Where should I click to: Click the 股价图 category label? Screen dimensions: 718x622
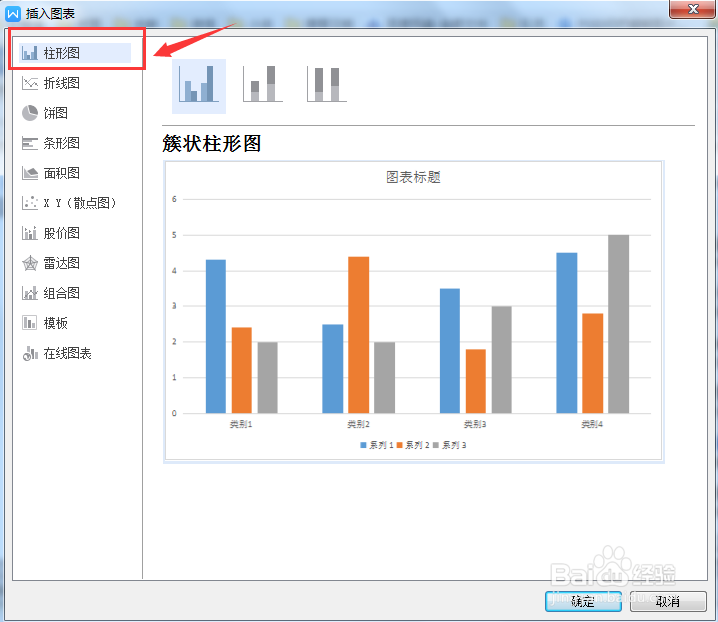(62, 233)
